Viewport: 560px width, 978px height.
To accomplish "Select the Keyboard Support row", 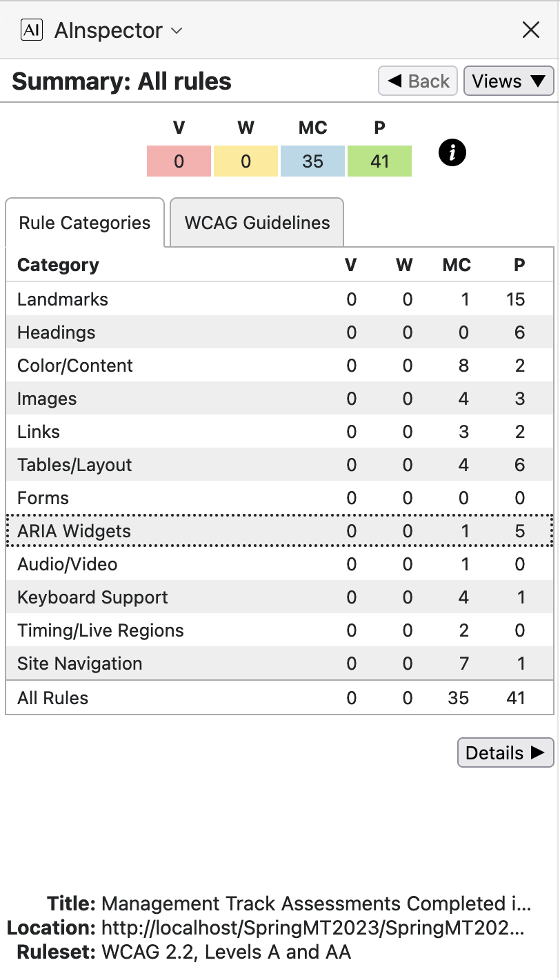I will [279, 597].
